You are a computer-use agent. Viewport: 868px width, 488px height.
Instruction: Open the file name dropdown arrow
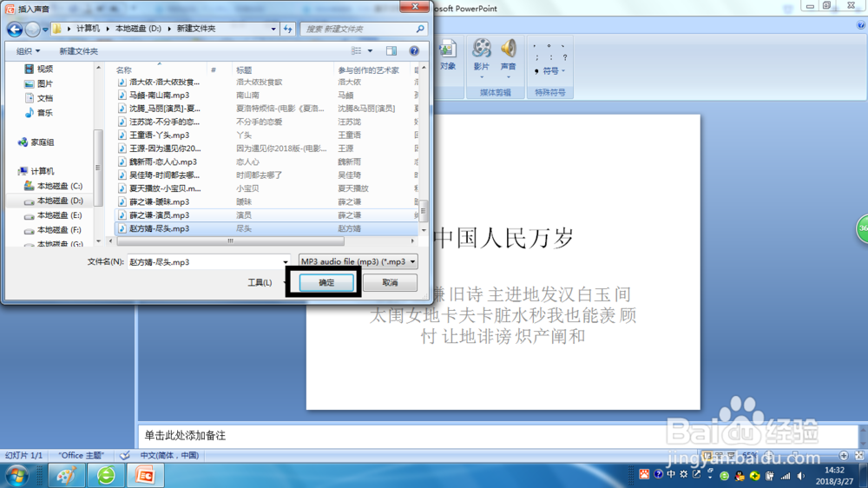coord(286,262)
